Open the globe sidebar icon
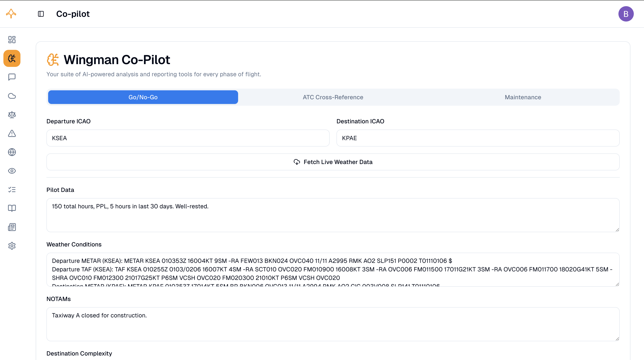 coord(12,152)
